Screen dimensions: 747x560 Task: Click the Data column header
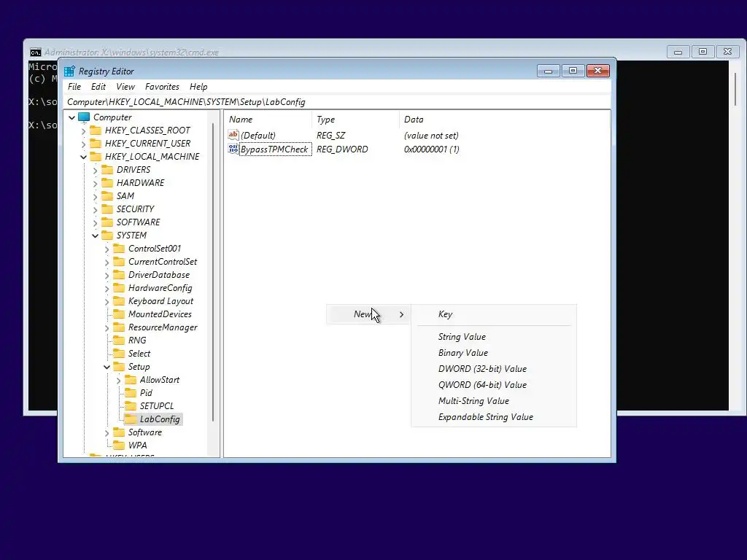click(x=504, y=120)
